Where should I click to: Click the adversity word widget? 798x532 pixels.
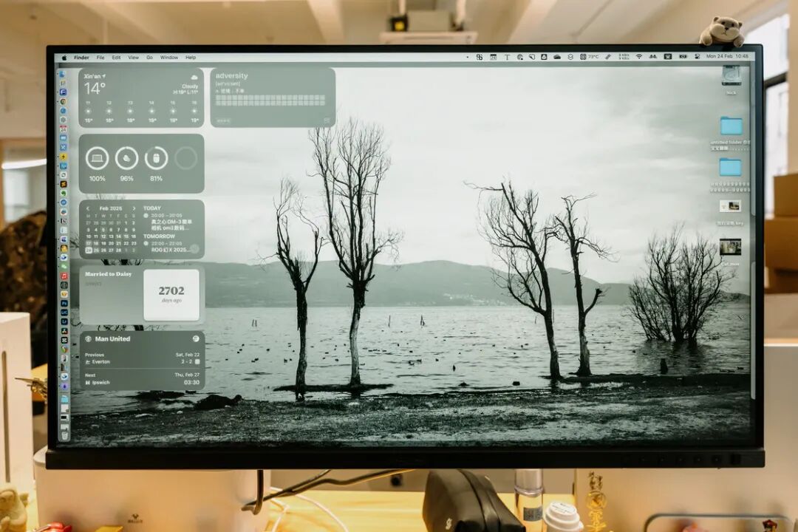273,98
